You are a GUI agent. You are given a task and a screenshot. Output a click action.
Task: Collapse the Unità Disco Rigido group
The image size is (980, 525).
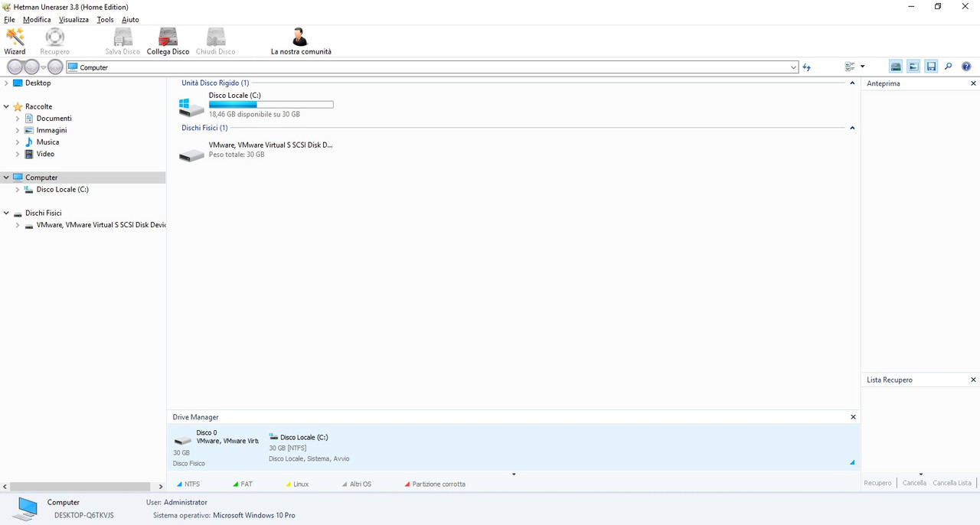pos(853,83)
